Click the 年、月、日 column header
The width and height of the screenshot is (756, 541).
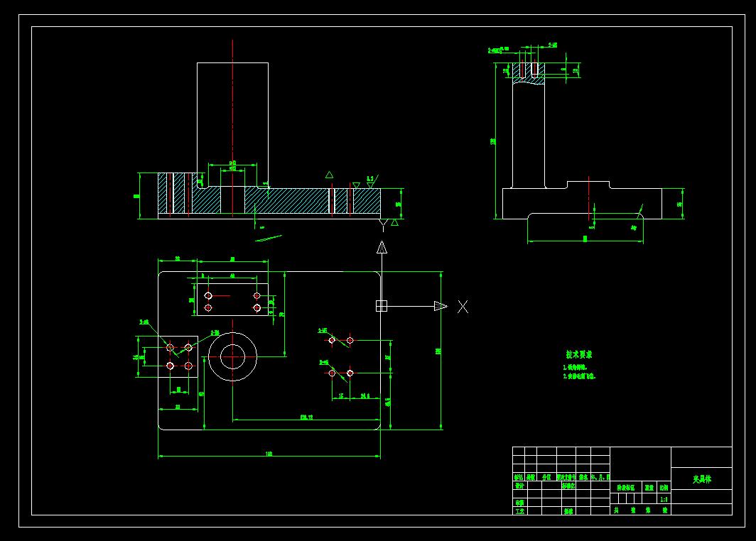[x=601, y=477]
